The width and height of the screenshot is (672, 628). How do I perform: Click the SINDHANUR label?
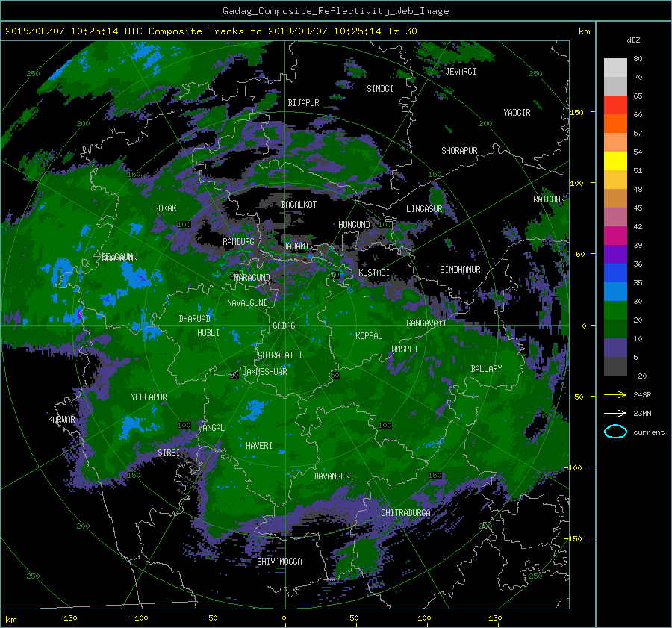460,270
